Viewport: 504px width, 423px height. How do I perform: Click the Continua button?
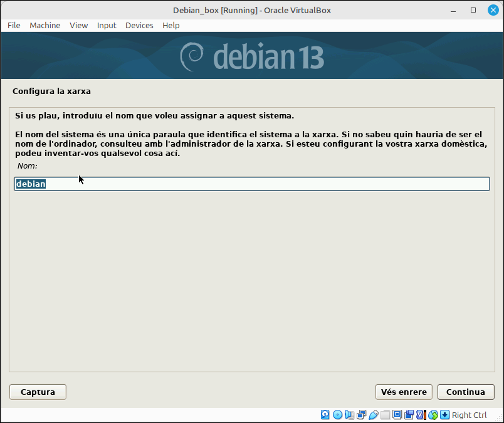[466, 392]
